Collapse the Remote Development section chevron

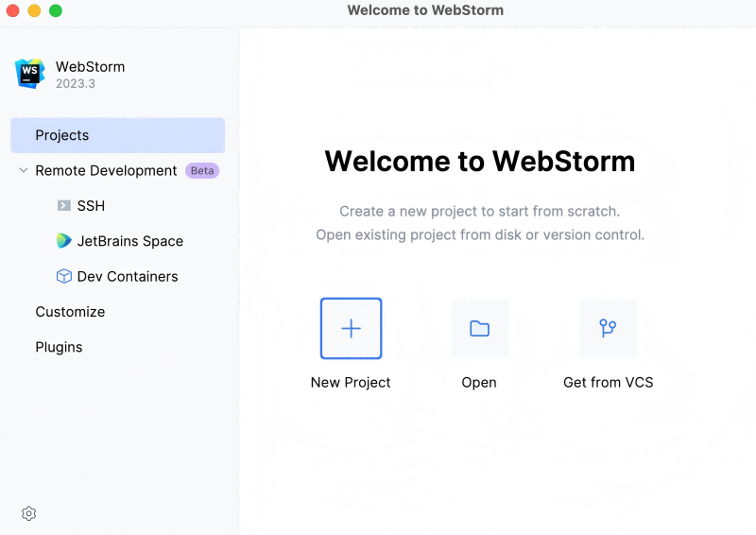pyautogui.click(x=23, y=170)
